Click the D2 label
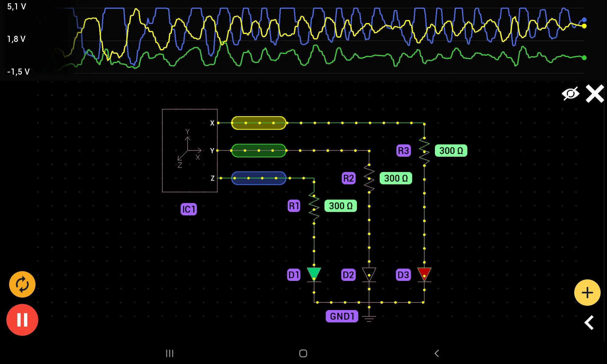 click(348, 275)
